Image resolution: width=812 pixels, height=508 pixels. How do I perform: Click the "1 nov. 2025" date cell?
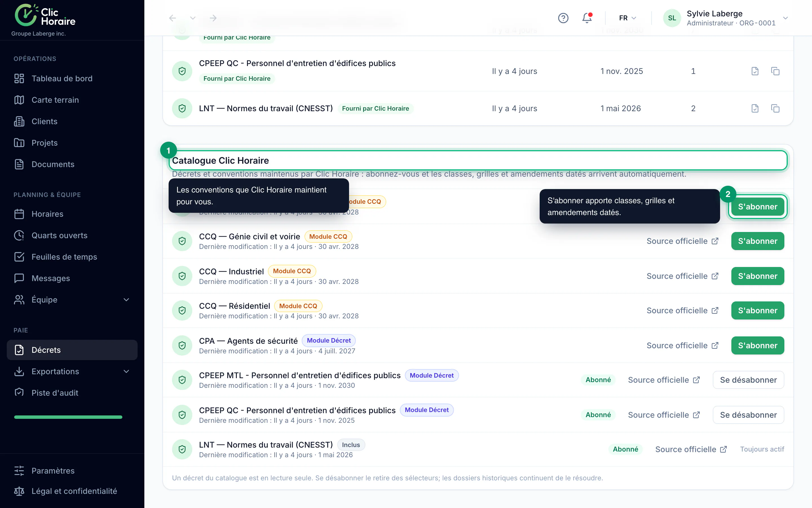(622, 71)
